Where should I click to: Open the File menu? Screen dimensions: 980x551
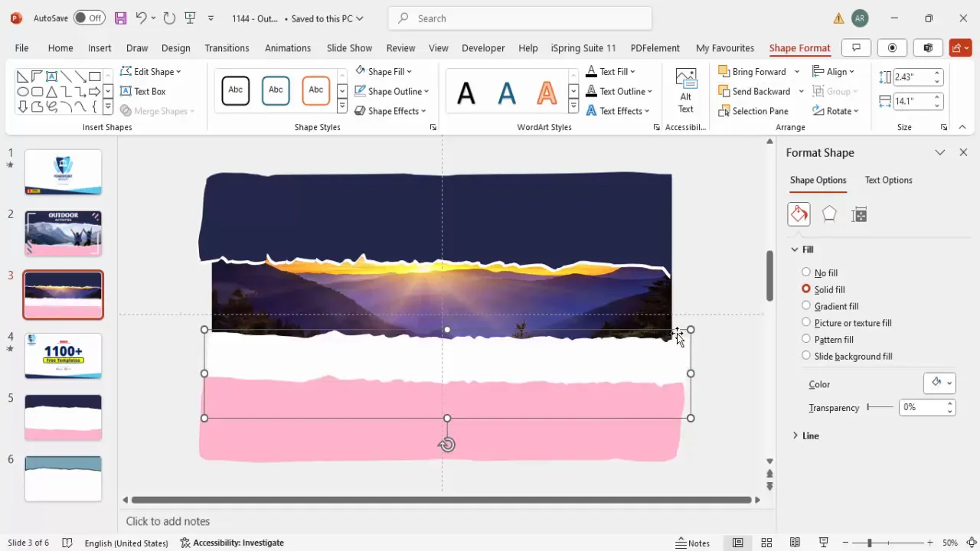point(21,47)
